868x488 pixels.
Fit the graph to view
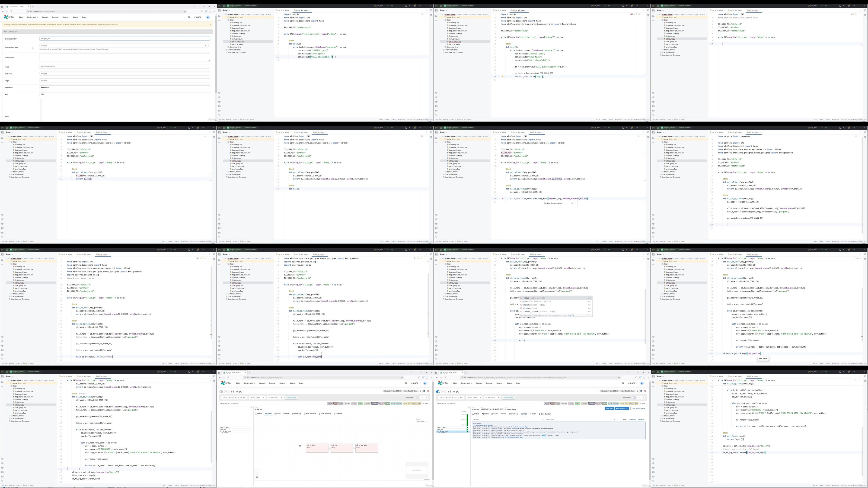(257, 477)
